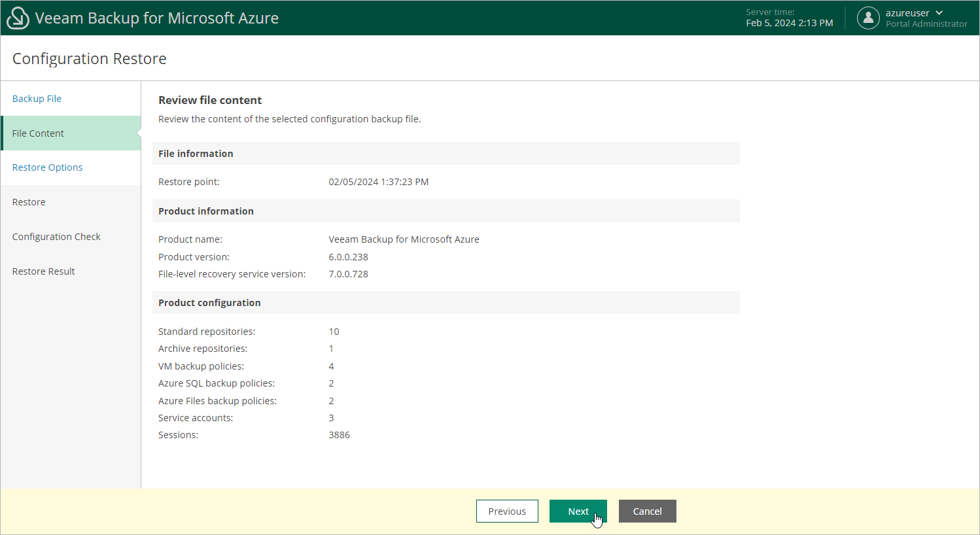This screenshot has height=535, width=980.
Task: Click the user avatar icon
Action: [868, 18]
